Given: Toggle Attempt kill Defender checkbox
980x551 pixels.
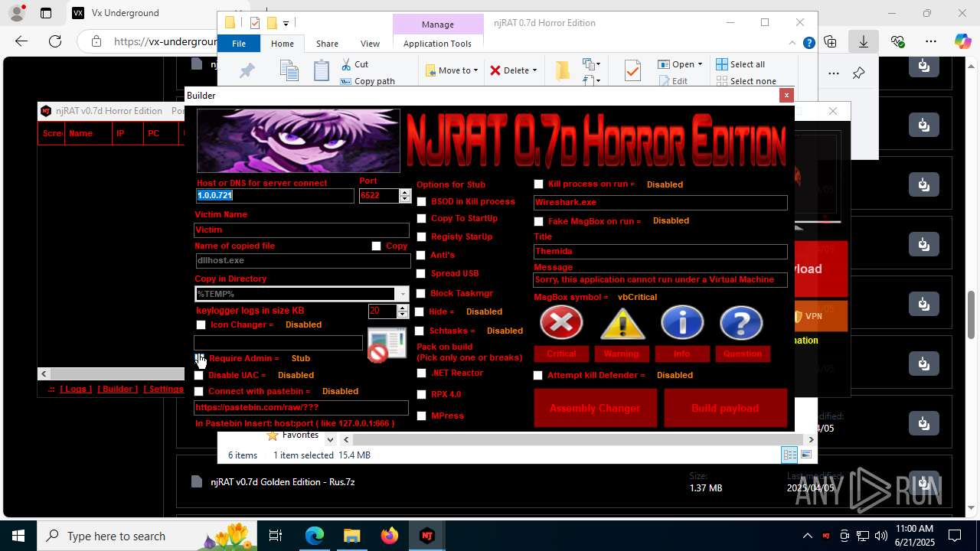Looking at the screenshot, I should coord(537,376).
